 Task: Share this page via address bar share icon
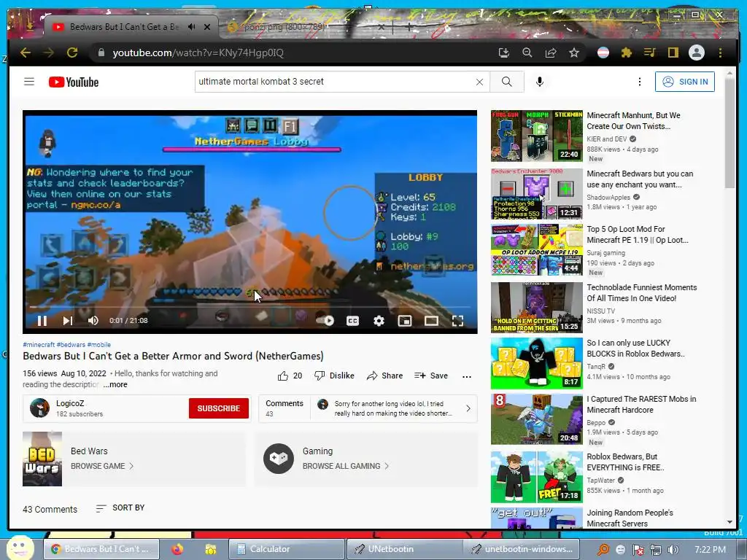coord(551,52)
